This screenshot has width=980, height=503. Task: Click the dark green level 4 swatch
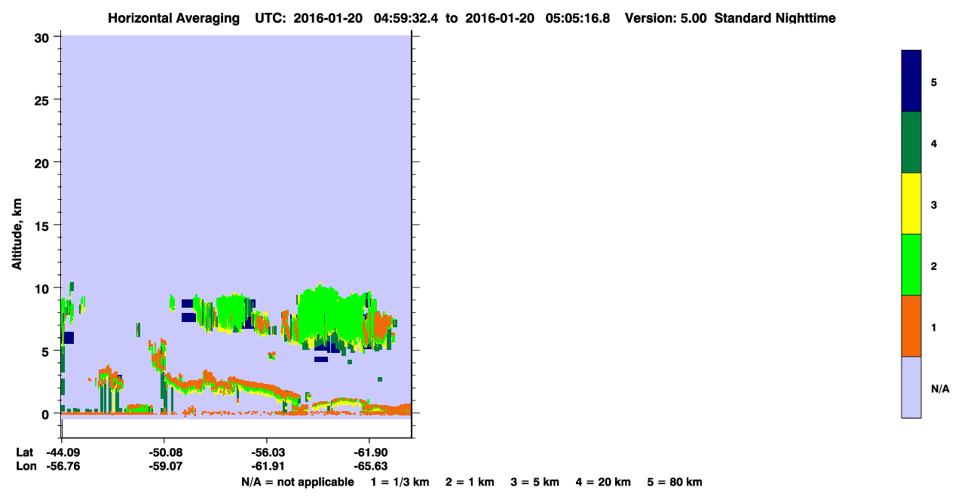(x=911, y=143)
